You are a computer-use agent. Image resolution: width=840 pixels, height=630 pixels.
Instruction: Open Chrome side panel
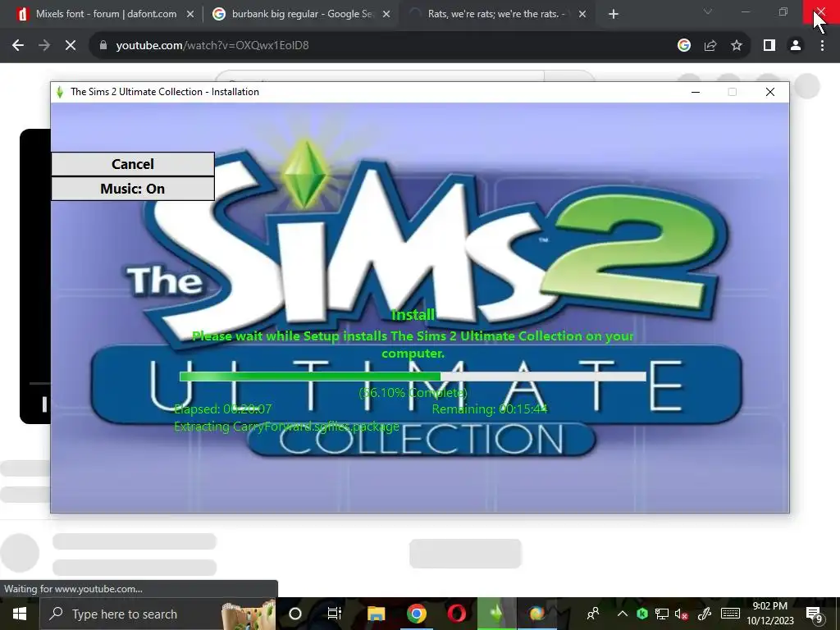point(769,46)
